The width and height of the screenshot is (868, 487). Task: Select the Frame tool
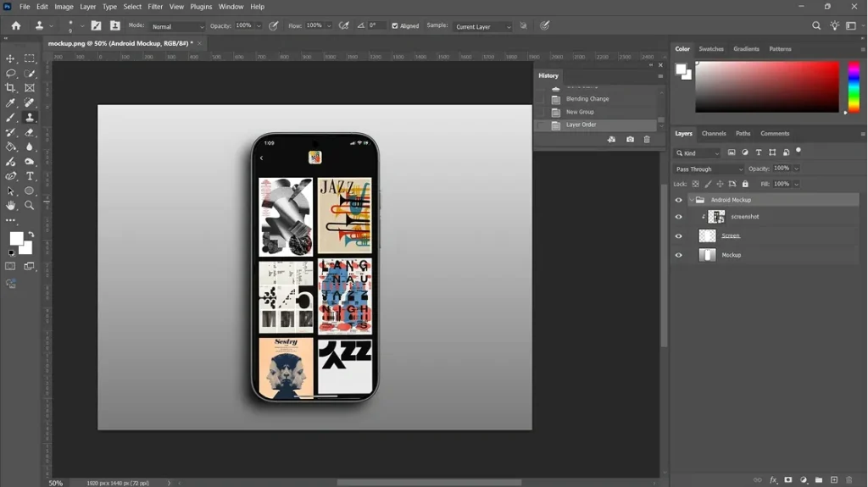point(30,87)
